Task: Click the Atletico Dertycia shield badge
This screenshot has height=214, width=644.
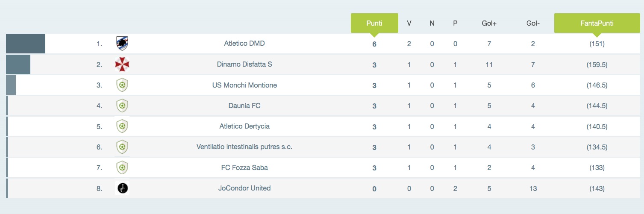Action: click(x=122, y=126)
